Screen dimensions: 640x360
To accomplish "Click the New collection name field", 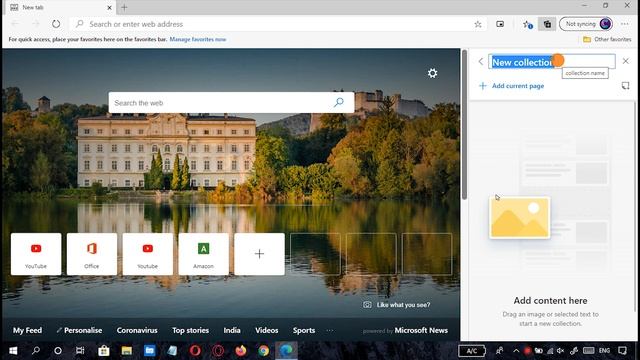I will point(552,62).
